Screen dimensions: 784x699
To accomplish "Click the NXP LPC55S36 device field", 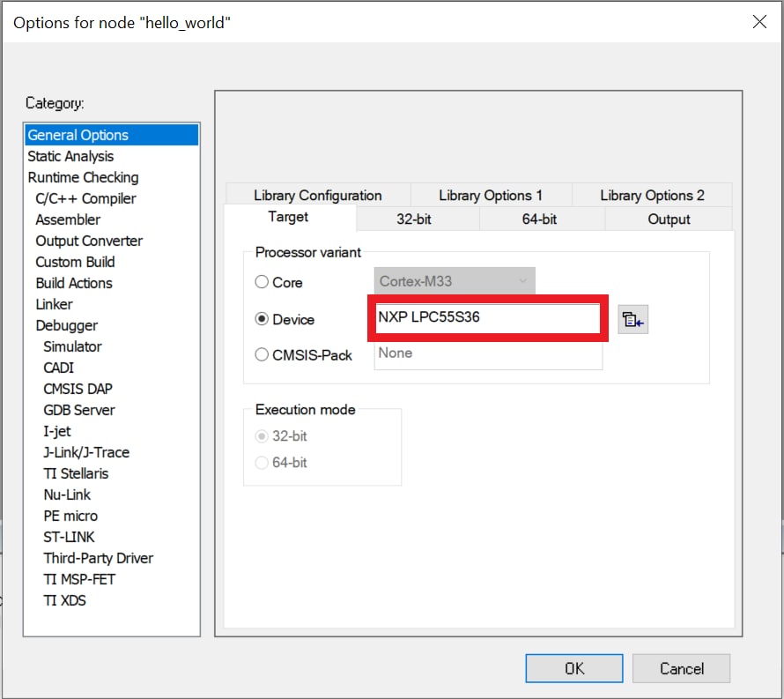I will [487, 317].
